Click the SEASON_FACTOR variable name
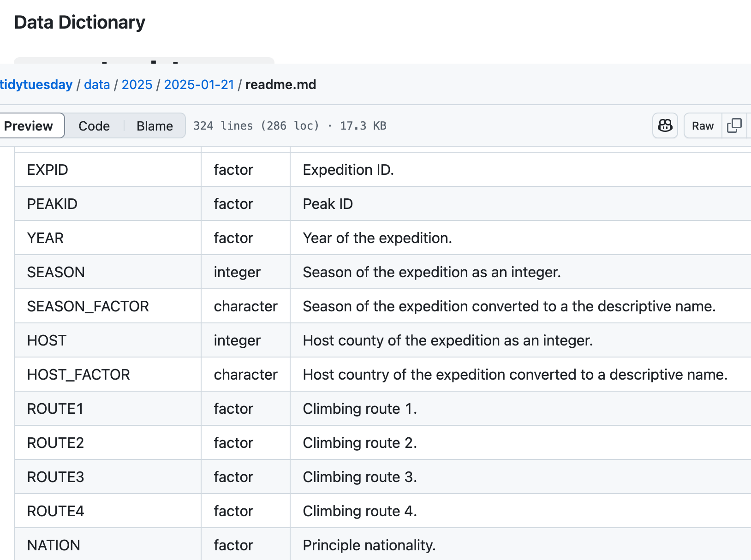 pyautogui.click(x=88, y=306)
